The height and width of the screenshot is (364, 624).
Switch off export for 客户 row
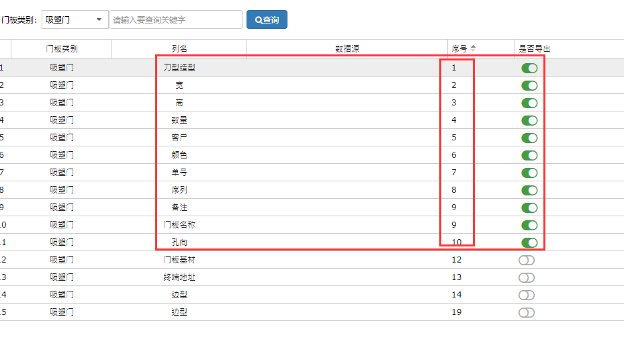[x=529, y=138]
